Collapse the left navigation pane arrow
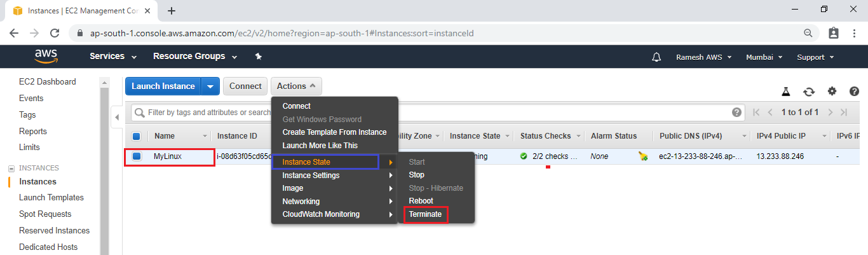The image size is (868, 255). (x=116, y=117)
